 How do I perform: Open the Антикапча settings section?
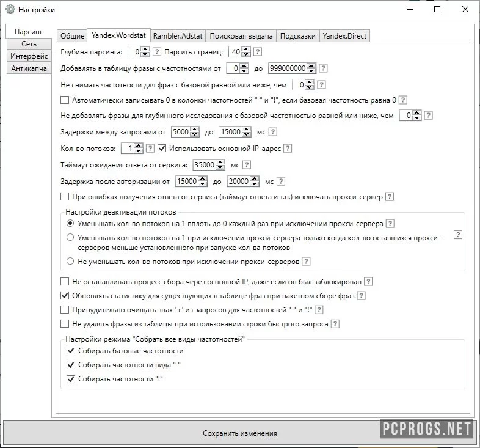[x=29, y=68]
